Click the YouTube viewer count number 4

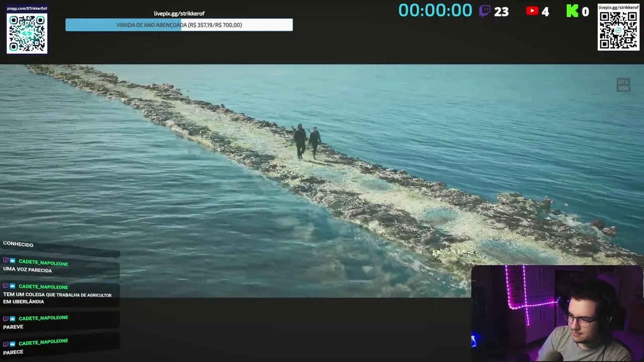545,12
